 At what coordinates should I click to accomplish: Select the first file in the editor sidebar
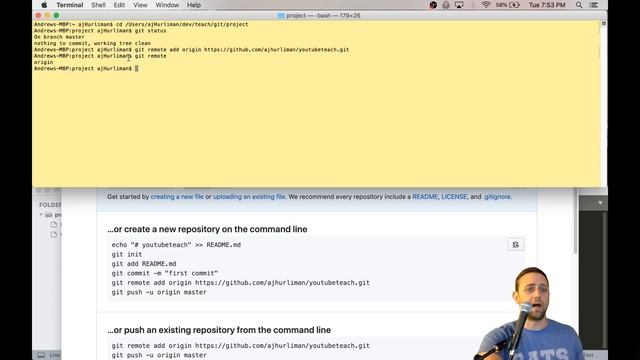pyautogui.click(x=54, y=224)
